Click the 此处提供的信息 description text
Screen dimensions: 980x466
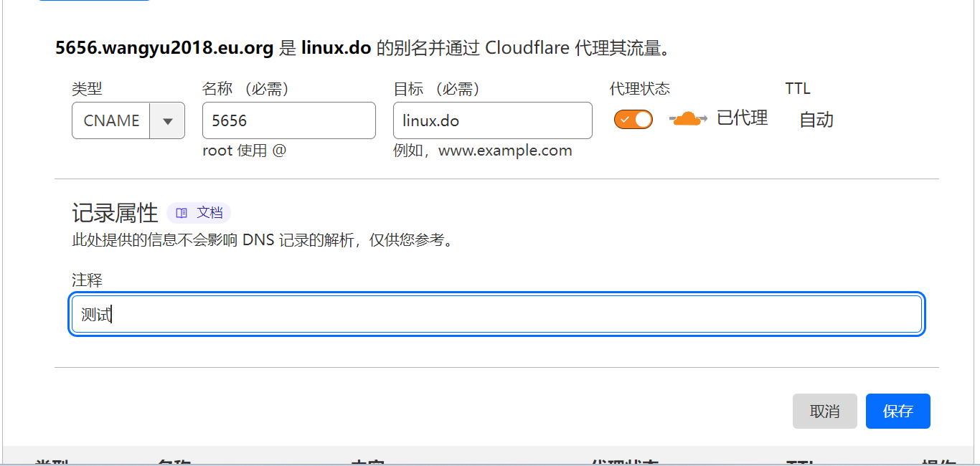pos(264,241)
